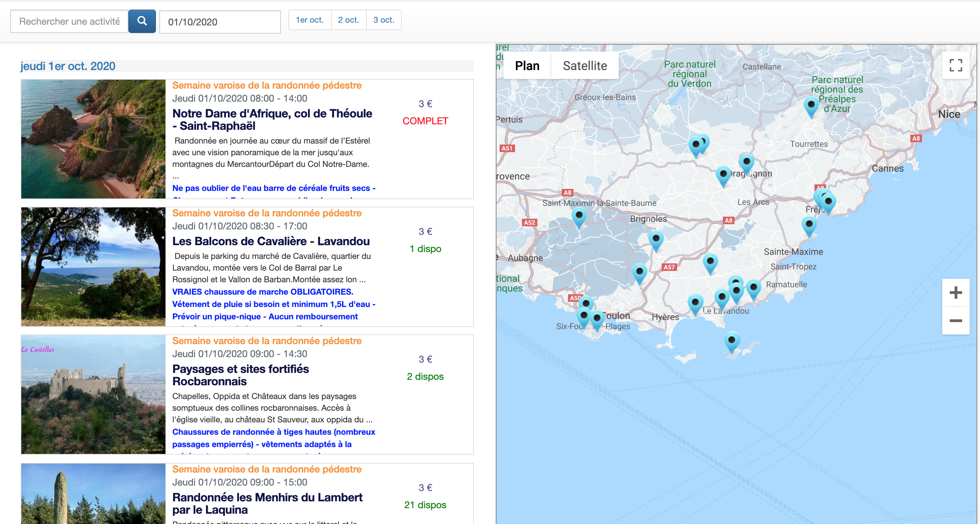Click the '21 dispos' availability text
The width and height of the screenshot is (980, 524).
425,505
